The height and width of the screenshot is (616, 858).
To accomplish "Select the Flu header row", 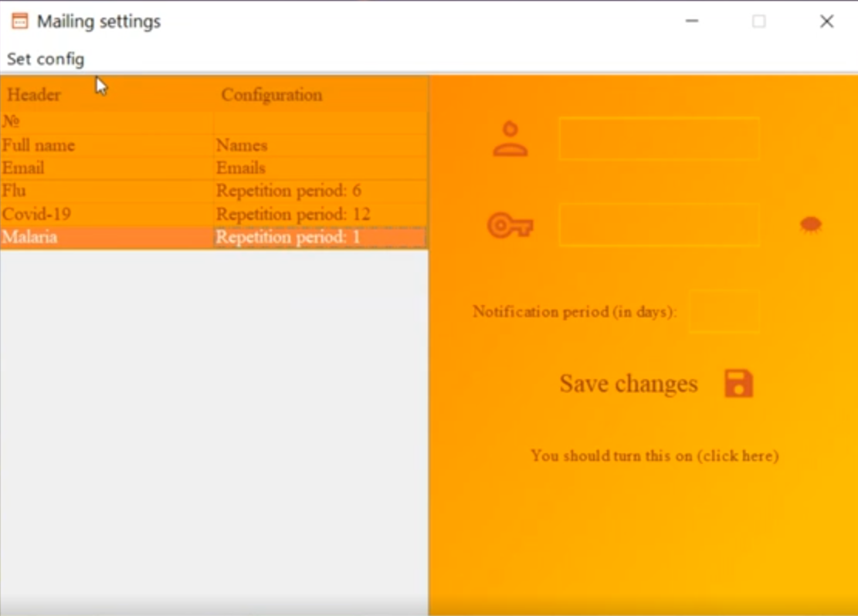I will [x=15, y=191].
